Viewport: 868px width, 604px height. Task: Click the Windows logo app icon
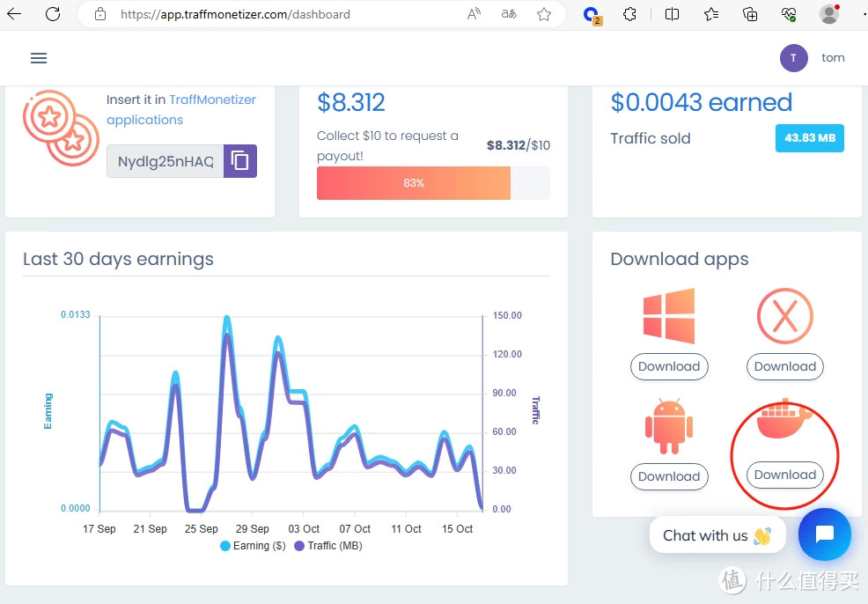pos(669,316)
